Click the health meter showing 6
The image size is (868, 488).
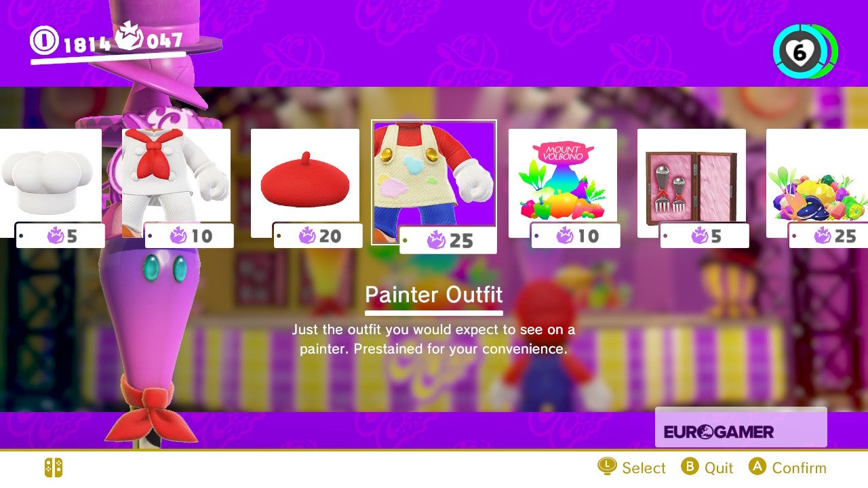click(x=805, y=52)
